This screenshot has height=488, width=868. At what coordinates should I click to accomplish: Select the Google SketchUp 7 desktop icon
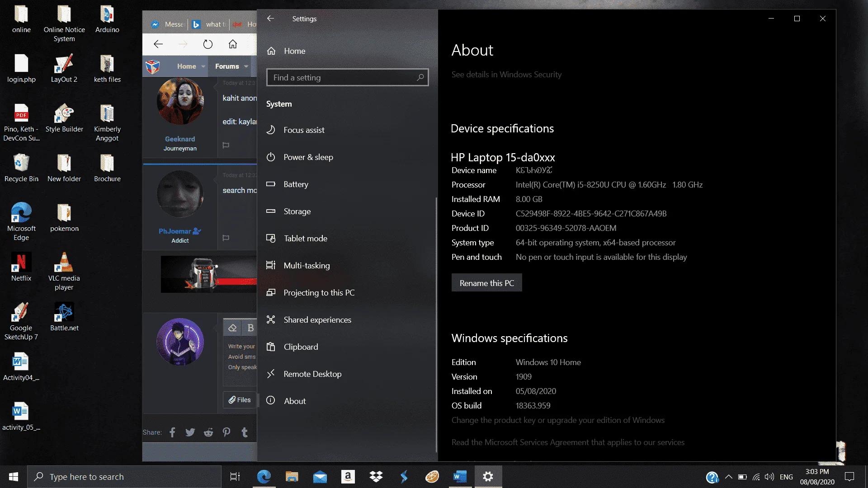click(x=21, y=321)
